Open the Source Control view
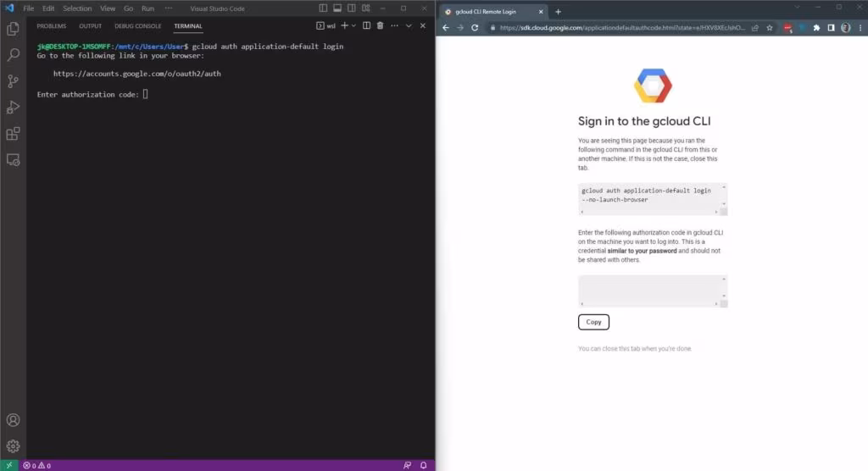The height and width of the screenshot is (471, 868). pyautogui.click(x=13, y=81)
